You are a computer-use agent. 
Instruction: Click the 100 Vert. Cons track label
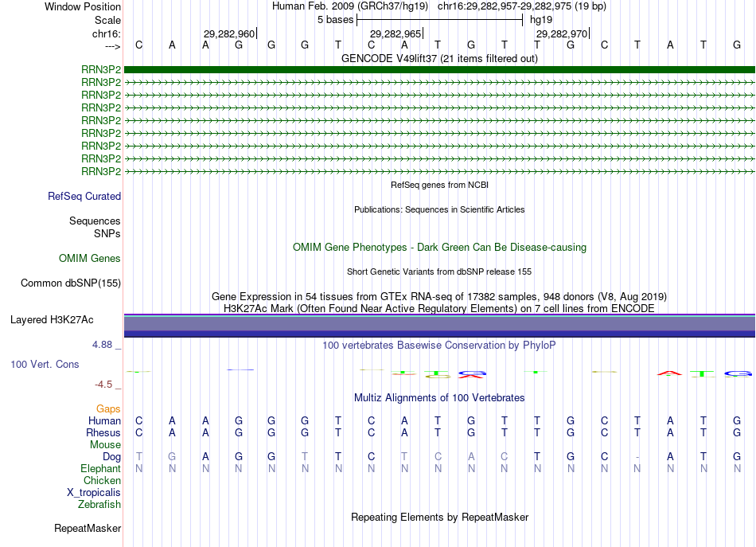click(x=45, y=365)
